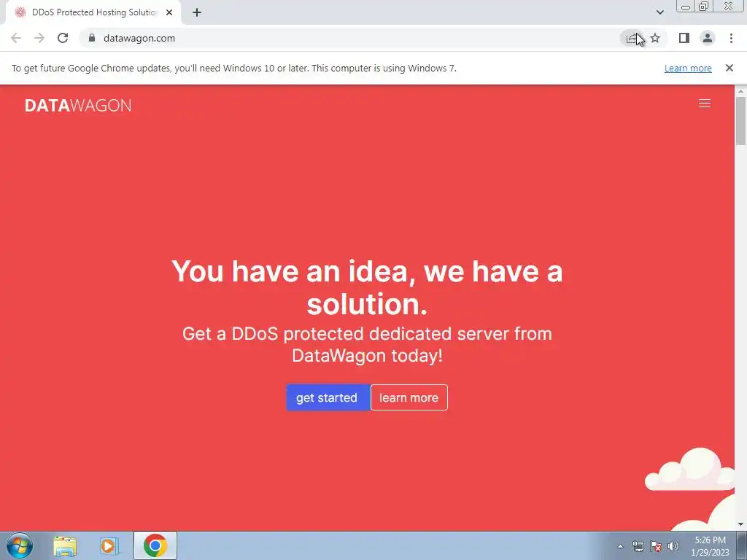Viewport: 747px width, 560px height.
Task: Minimize the Chrome window
Action: pos(686,6)
